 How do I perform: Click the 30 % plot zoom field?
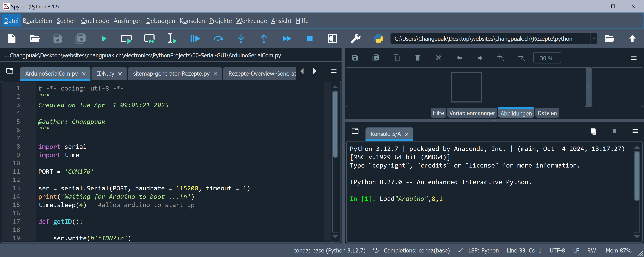coord(547,58)
